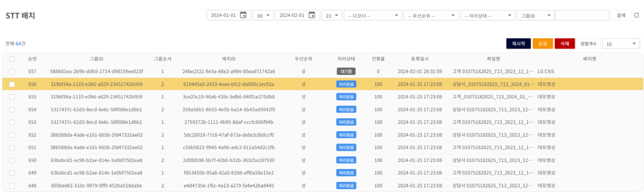
Task: Select group ID 5888d1ea-2b9b-ddb5-1714-d98159ee023f
Action: click(x=97, y=71)
